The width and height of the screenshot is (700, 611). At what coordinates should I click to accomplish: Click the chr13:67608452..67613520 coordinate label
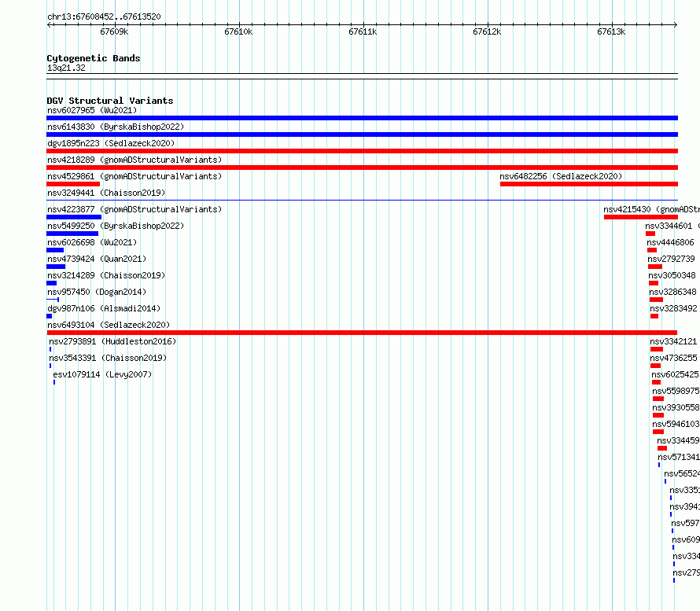pyautogui.click(x=104, y=17)
